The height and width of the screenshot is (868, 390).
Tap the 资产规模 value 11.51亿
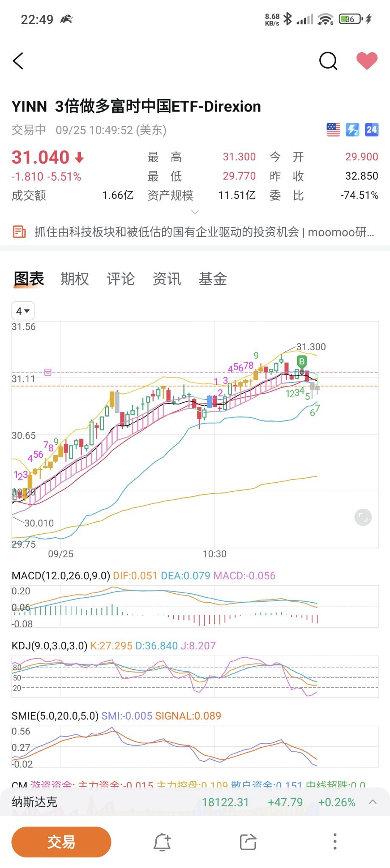coord(237,195)
